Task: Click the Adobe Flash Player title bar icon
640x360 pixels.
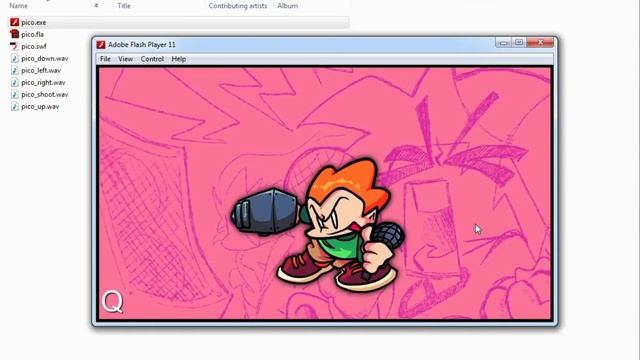Action: (x=101, y=44)
